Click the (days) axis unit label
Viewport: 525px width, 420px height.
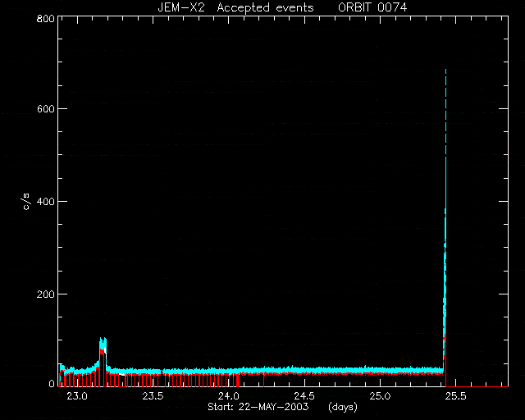click(x=343, y=407)
